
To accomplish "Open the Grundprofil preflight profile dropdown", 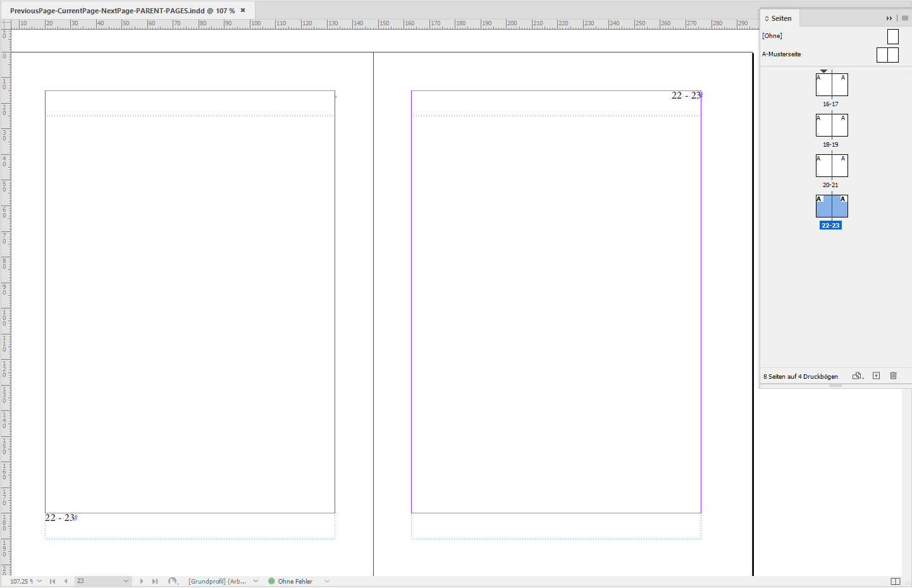I will click(x=256, y=580).
